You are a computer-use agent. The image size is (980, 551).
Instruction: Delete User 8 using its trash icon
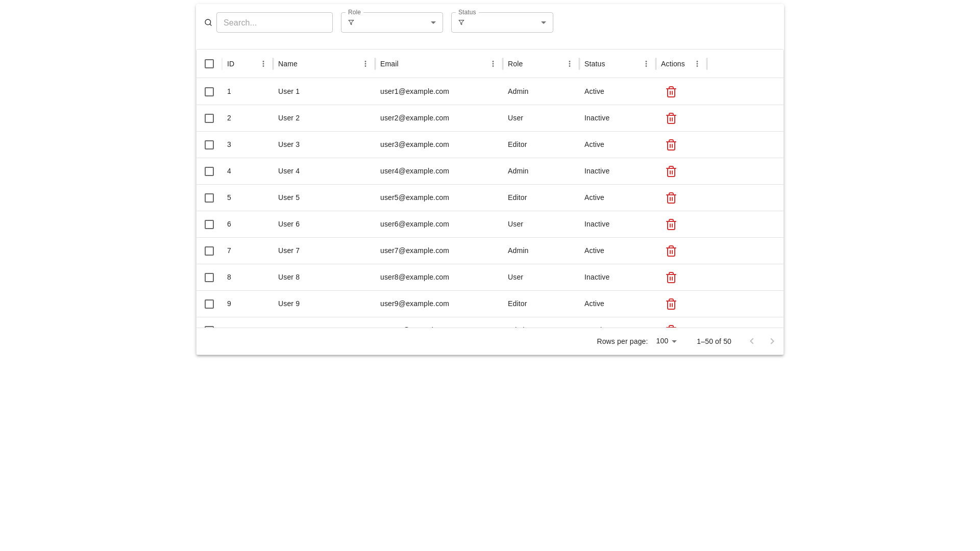point(671,278)
